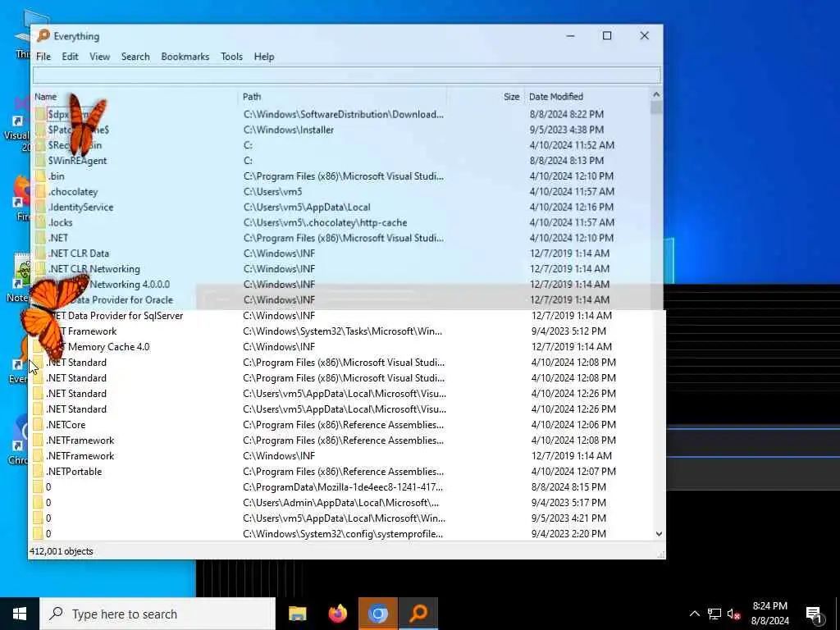Select the .NETCore folder icon

pyautogui.click(x=38, y=425)
